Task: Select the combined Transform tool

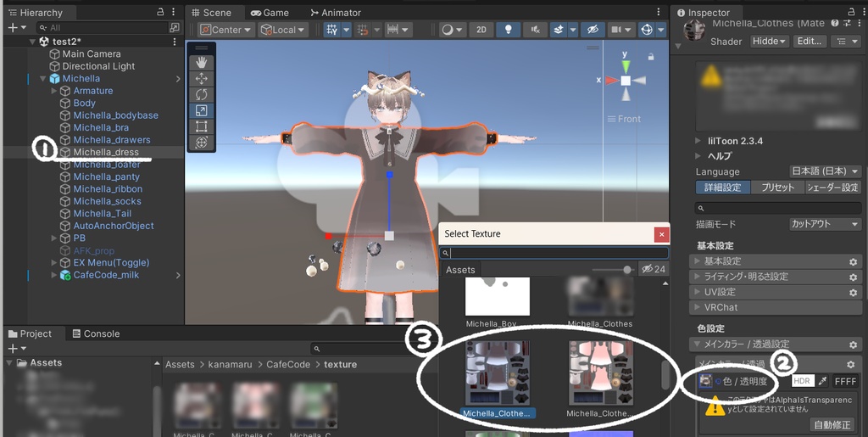Action: [202, 143]
